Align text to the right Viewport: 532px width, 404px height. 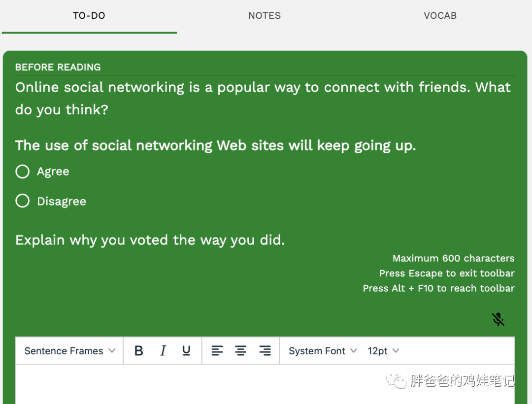coord(265,351)
